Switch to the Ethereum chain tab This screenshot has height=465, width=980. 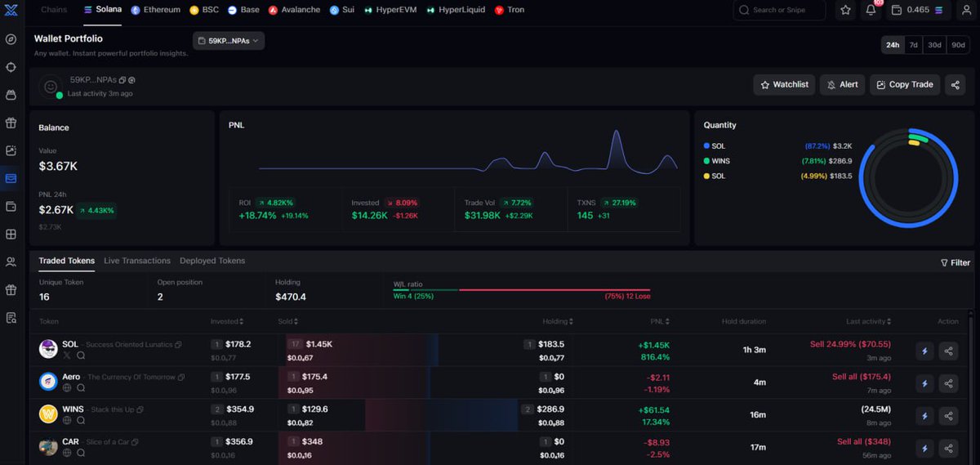point(155,10)
